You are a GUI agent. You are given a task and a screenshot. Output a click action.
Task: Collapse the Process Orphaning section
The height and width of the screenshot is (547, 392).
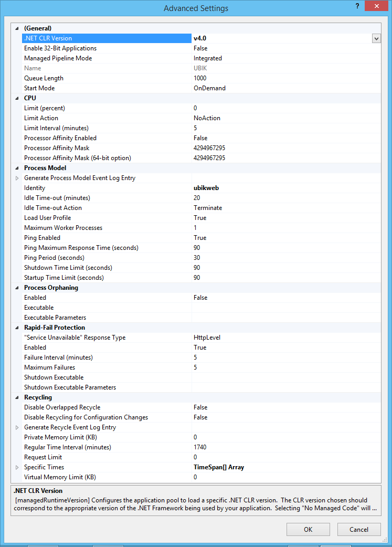(x=17, y=288)
